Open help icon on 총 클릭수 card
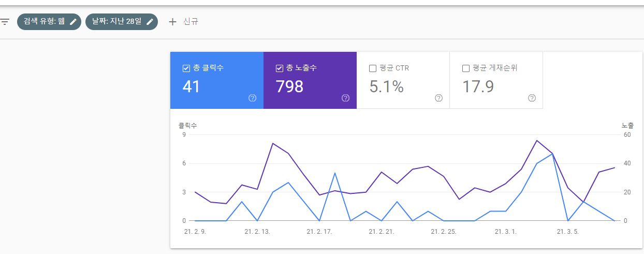Screen dimensions: 644x254 [253, 98]
